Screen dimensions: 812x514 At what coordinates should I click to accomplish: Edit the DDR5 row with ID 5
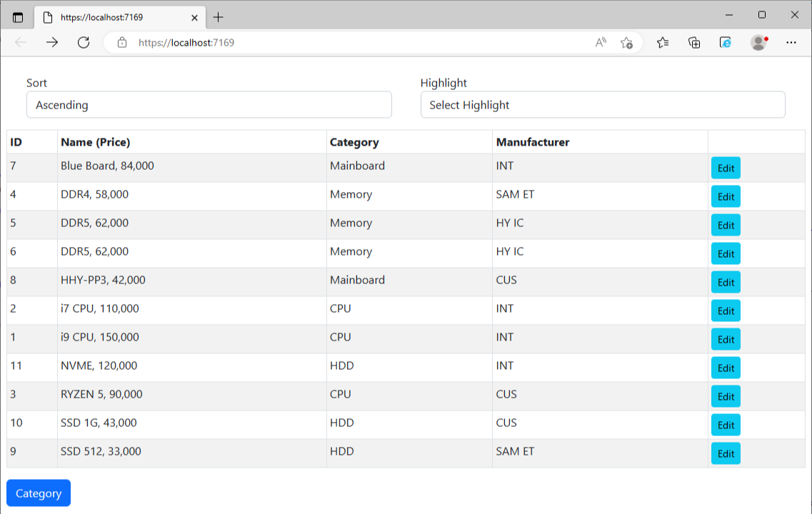[726, 225]
